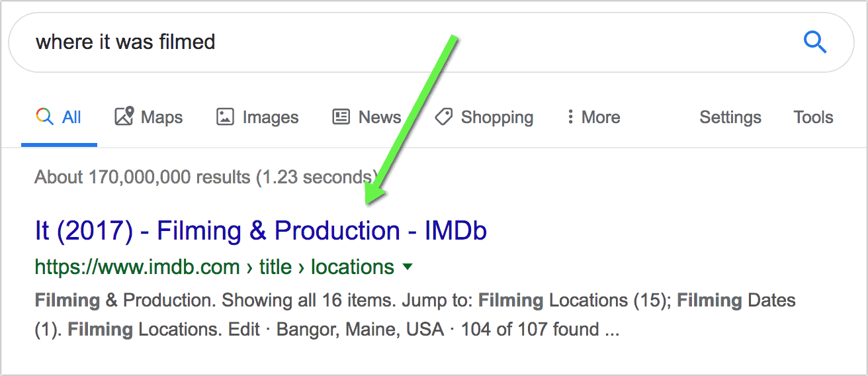This screenshot has width=868, height=376.
Task: Expand the green arrow next to locations
Action: (408, 267)
